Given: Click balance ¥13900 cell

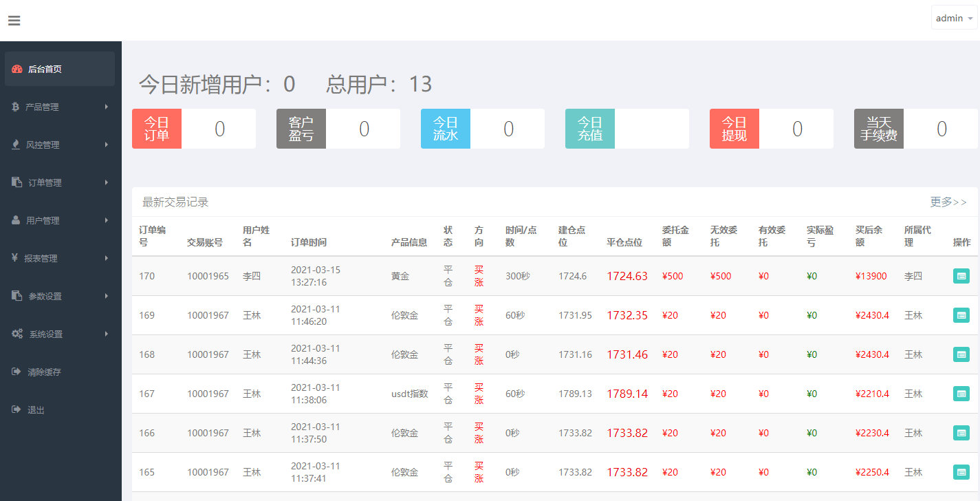Looking at the screenshot, I should 871,276.
